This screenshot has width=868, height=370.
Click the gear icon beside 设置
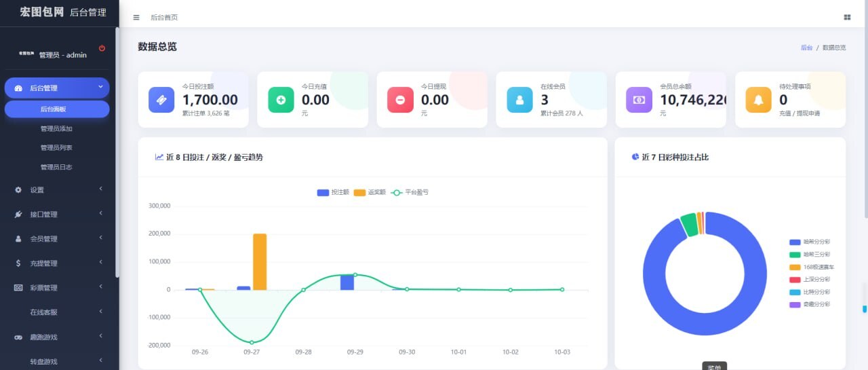tap(18, 190)
